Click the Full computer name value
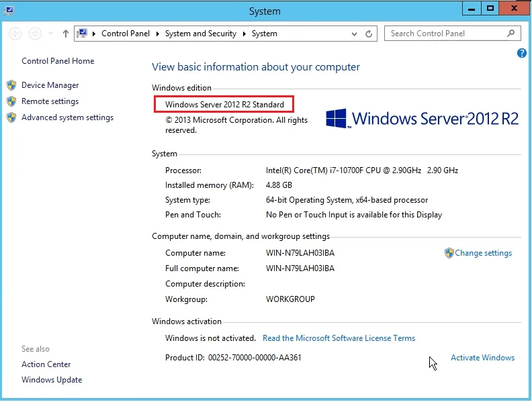 (x=300, y=268)
